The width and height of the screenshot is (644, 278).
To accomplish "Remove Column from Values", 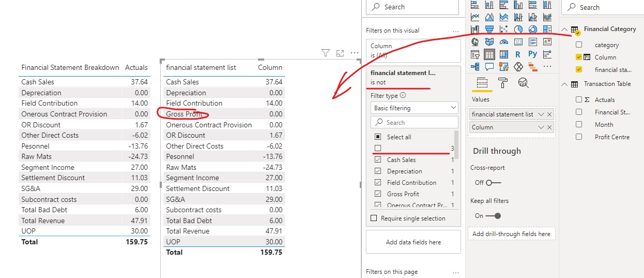I will (x=549, y=127).
